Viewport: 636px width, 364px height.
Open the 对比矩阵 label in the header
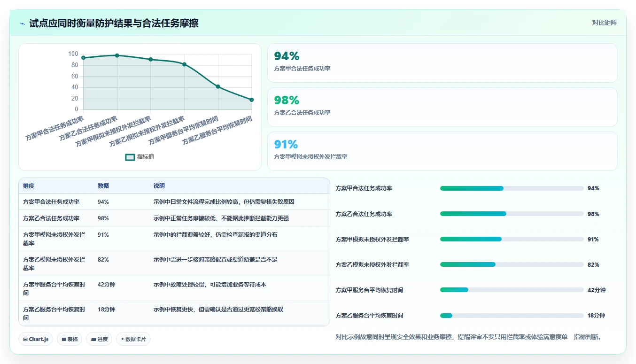pos(604,23)
